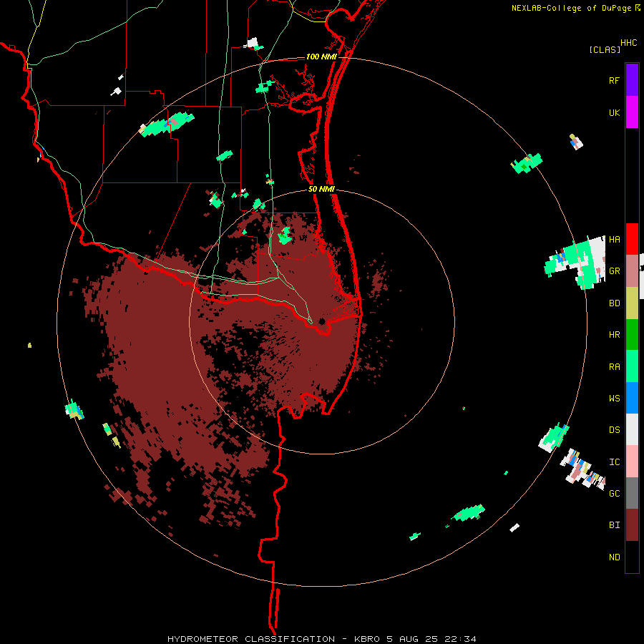Screen dimensions: 644x644
Task: Click the "DS" legend label
Action: click(614, 430)
